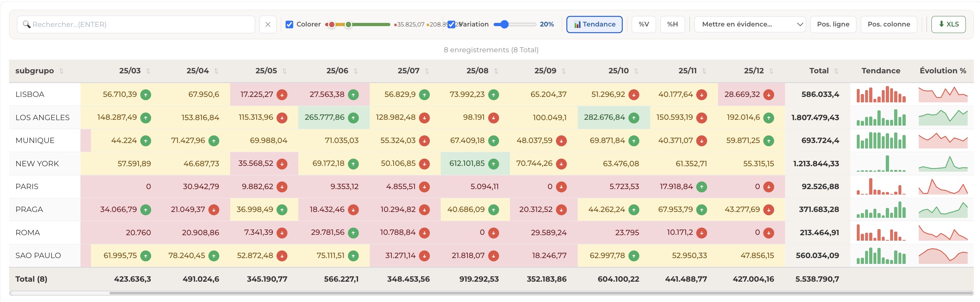Screen dimensions: 980x302
Task: Sort by 25/05 column sort icon
Action: point(284,71)
